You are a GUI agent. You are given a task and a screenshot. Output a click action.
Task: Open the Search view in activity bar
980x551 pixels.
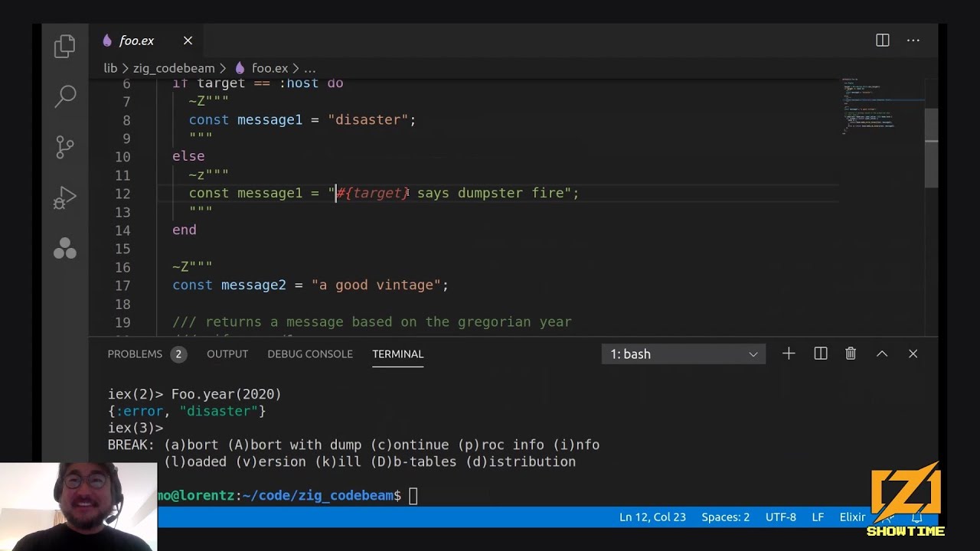tap(66, 96)
